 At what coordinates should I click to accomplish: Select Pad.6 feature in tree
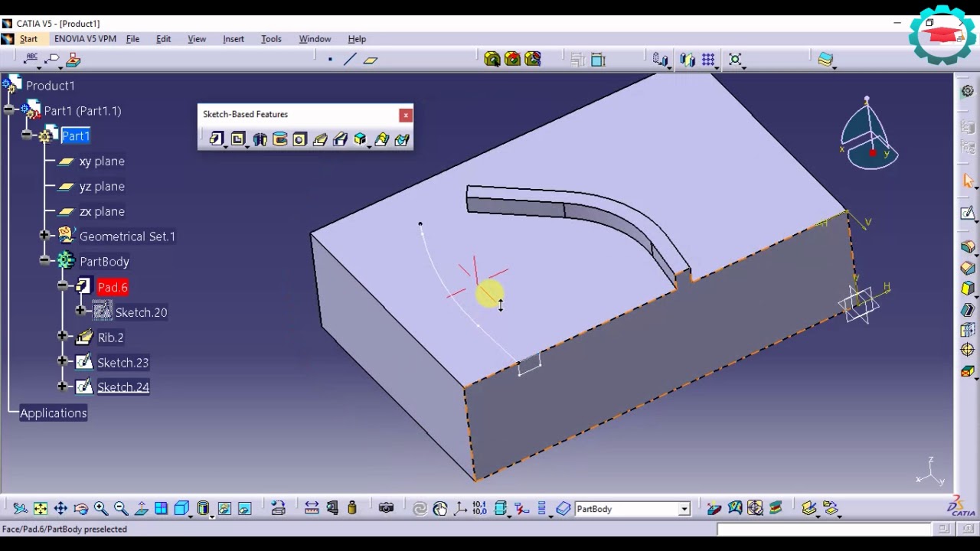pyautogui.click(x=113, y=288)
